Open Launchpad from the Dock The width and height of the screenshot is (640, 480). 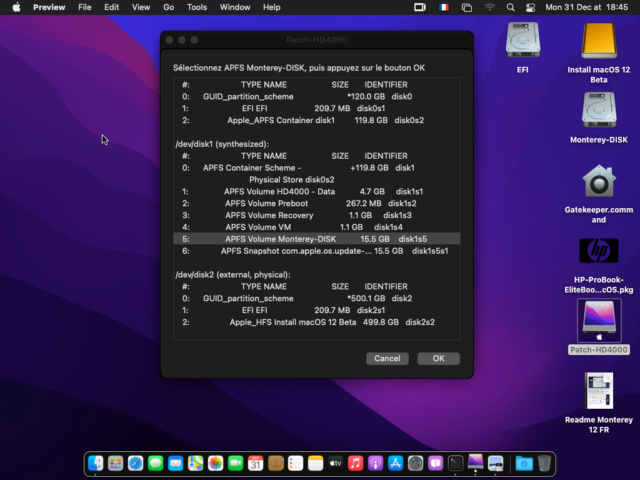click(116, 463)
